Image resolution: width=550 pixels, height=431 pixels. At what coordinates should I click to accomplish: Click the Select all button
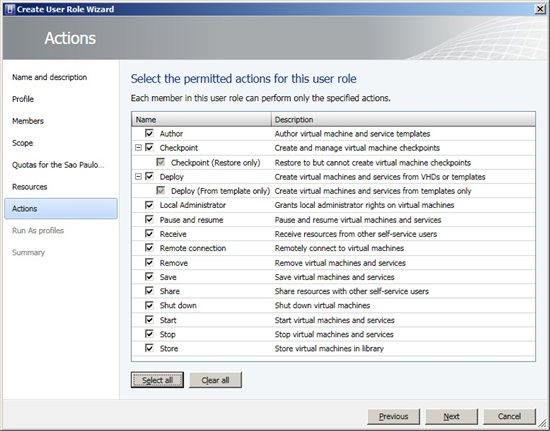(x=157, y=380)
